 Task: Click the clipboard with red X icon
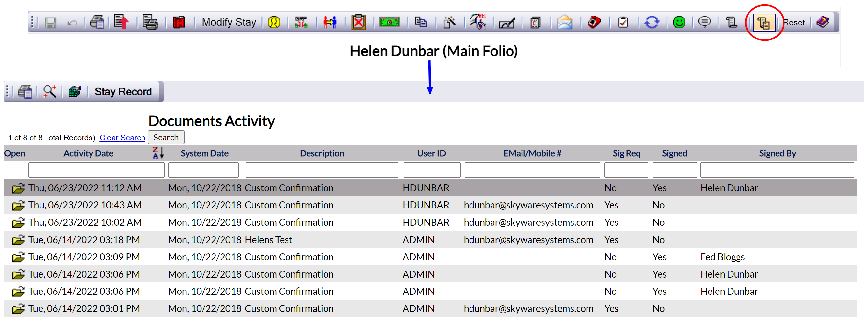[x=359, y=22]
